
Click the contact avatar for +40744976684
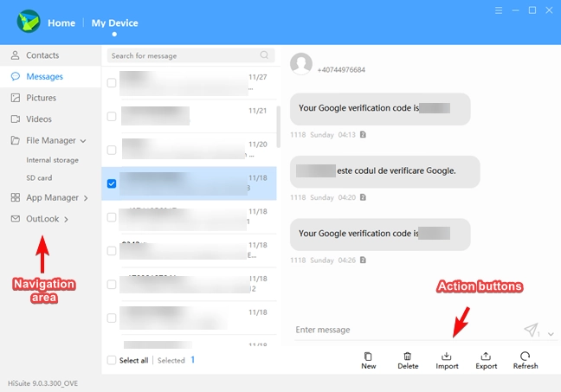[301, 64]
